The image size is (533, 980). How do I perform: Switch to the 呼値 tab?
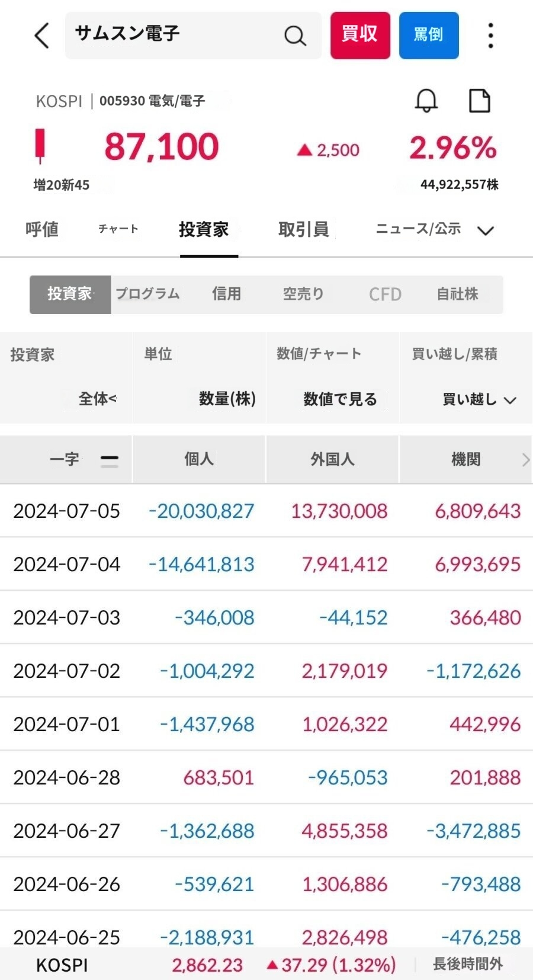[42, 229]
